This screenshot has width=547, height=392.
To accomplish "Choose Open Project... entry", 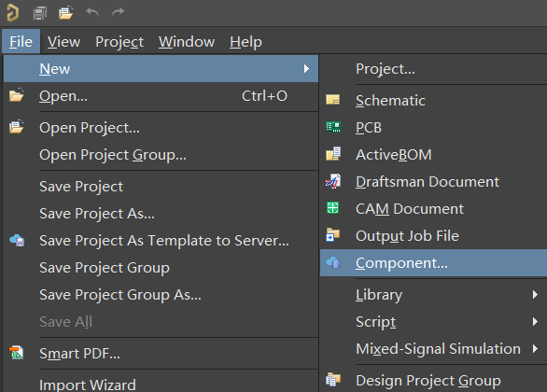I will [x=161, y=127].
